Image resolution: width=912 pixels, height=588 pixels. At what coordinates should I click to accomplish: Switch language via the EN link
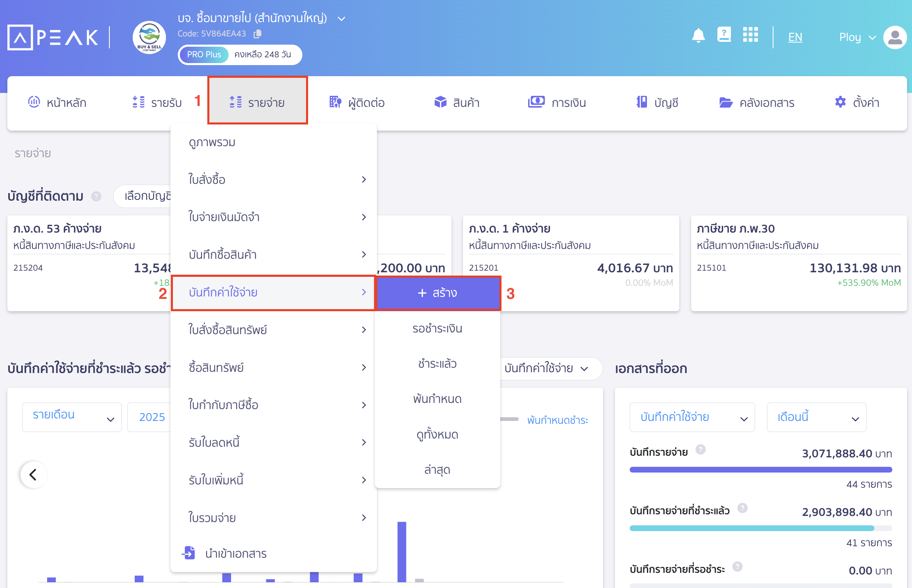click(795, 37)
